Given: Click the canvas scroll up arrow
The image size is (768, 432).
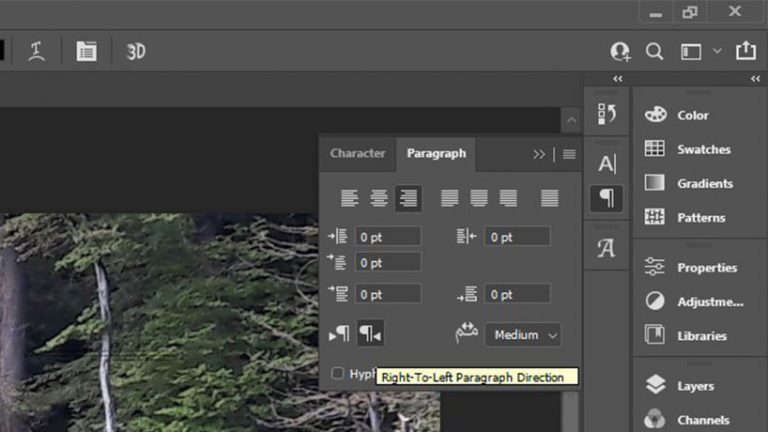Looking at the screenshot, I should [571, 120].
